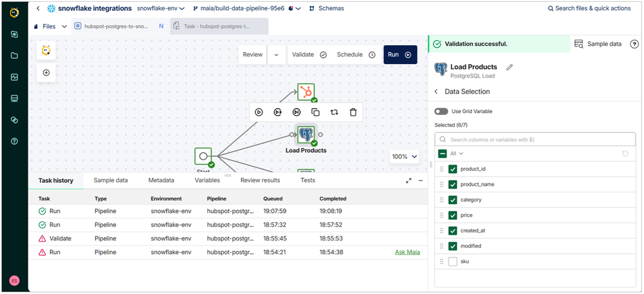Click the skip component icon in the floating toolbar
This screenshot has height=294, width=644.
(x=297, y=112)
